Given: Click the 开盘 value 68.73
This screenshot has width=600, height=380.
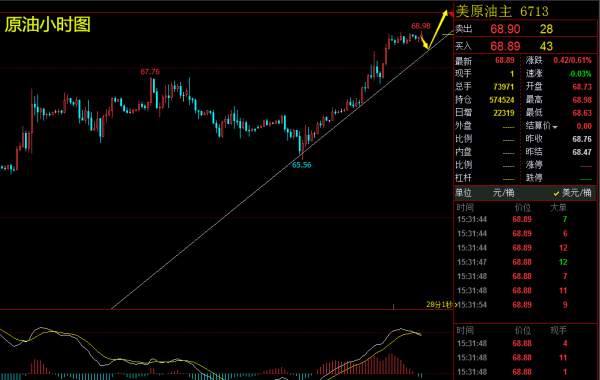Looking at the screenshot, I should pos(582,87).
